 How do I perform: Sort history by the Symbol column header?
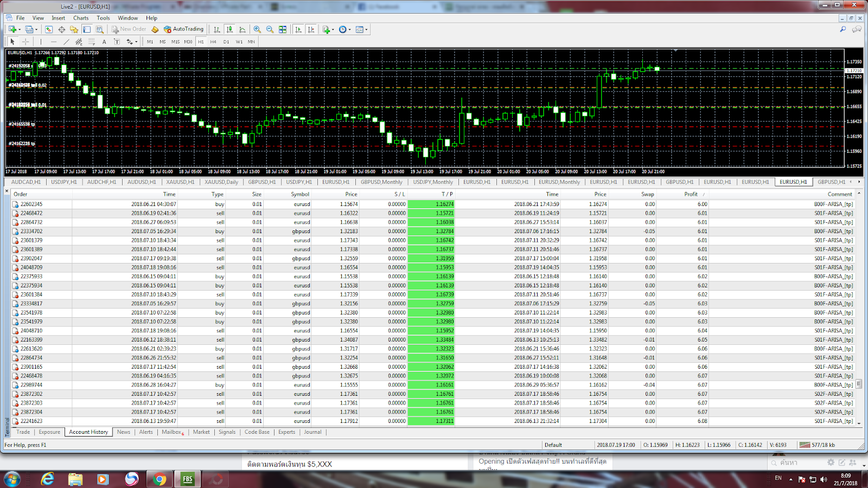click(x=300, y=194)
